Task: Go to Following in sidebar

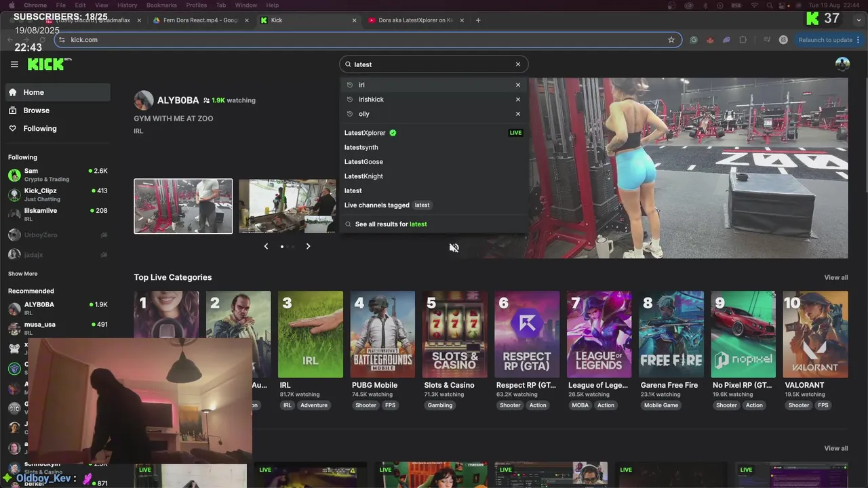Action: (x=58, y=129)
